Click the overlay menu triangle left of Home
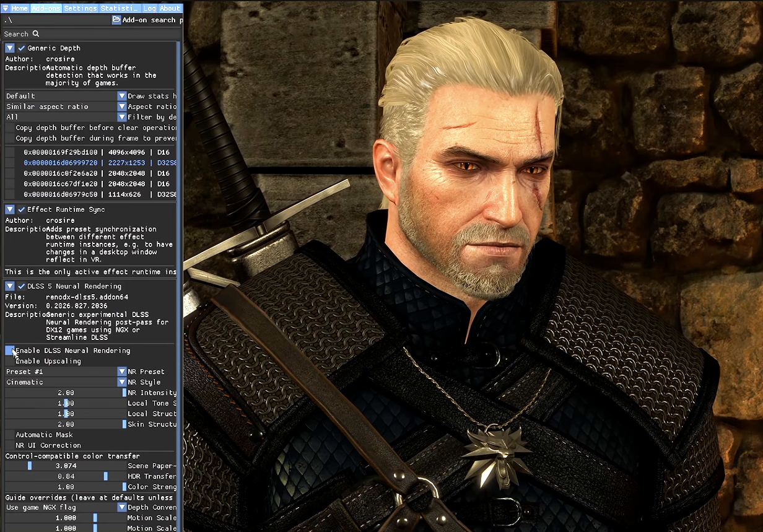This screenshot has height=532, width=763. point(5,8)
